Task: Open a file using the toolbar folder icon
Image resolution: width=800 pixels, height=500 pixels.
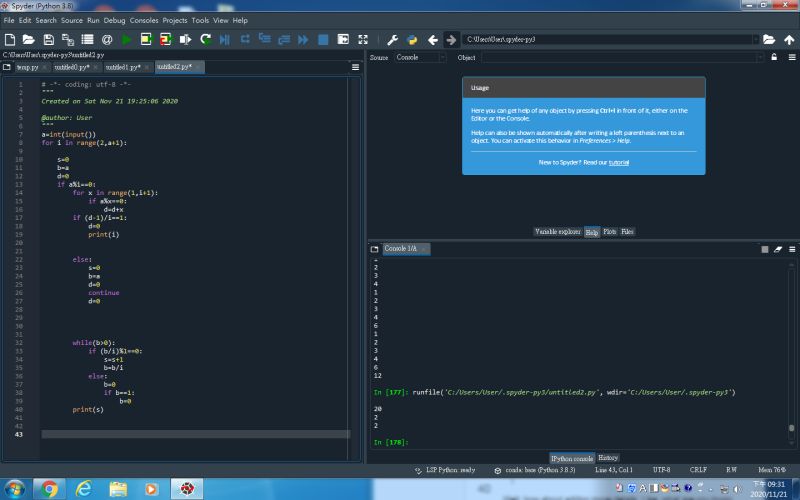Action: click(x=29, y=39)
